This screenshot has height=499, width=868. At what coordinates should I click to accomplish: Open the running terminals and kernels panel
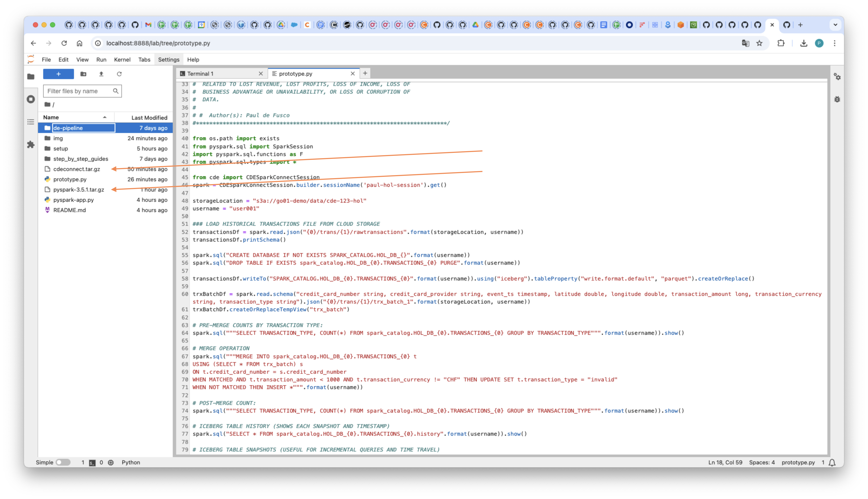tap(31, 99)
